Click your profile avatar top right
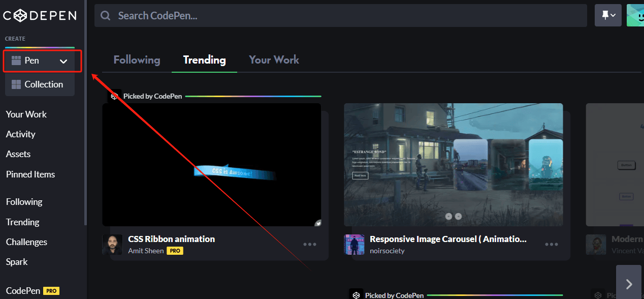The width and height of the screenshot is (644, 299). click(637, 15)
